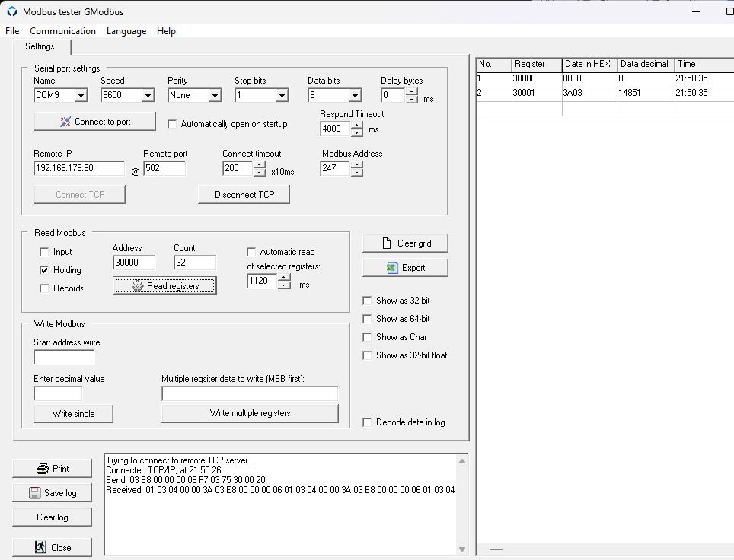Expand the Speed baud rate dropdown

(x=148, y=96)
